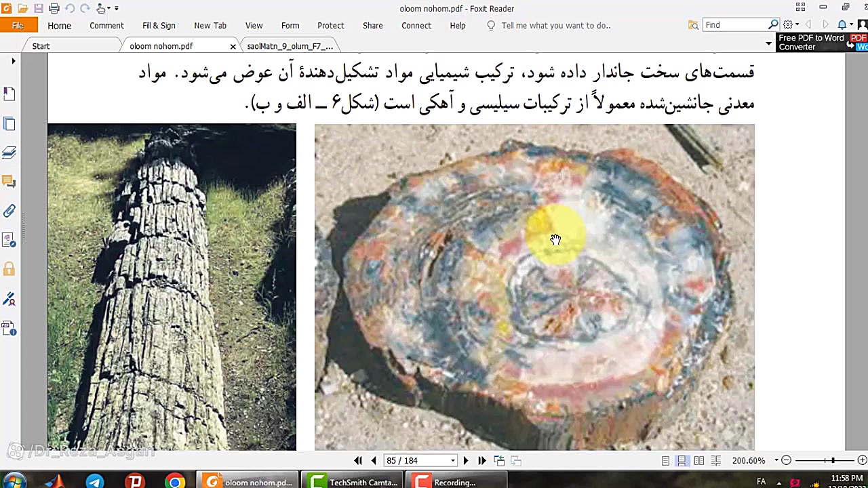Screen dimensions: 868x488
Task: Switch to the Comment ribbon tab
Action: tap(106, 25)
